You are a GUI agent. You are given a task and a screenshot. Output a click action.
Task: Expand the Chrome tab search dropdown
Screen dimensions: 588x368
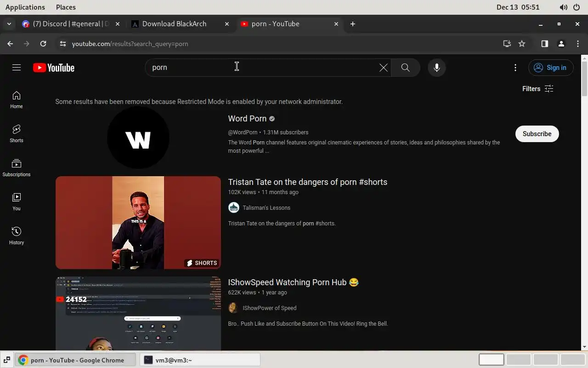pyautogui.click(x=9, y=24)
